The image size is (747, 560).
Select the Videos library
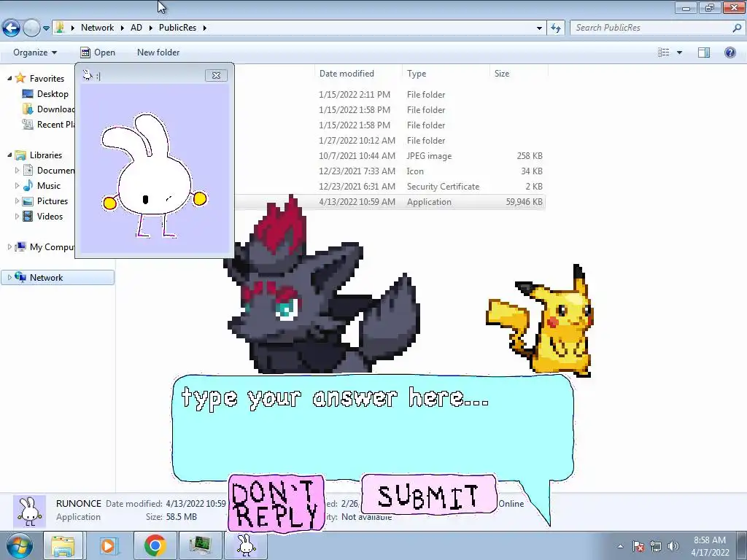point(50,216)
